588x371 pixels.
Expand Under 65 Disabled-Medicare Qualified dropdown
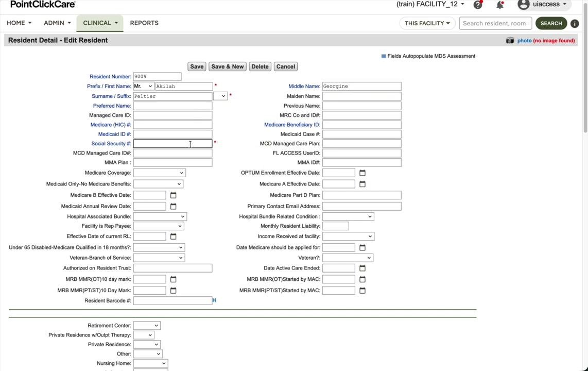[x=159, y=247]
